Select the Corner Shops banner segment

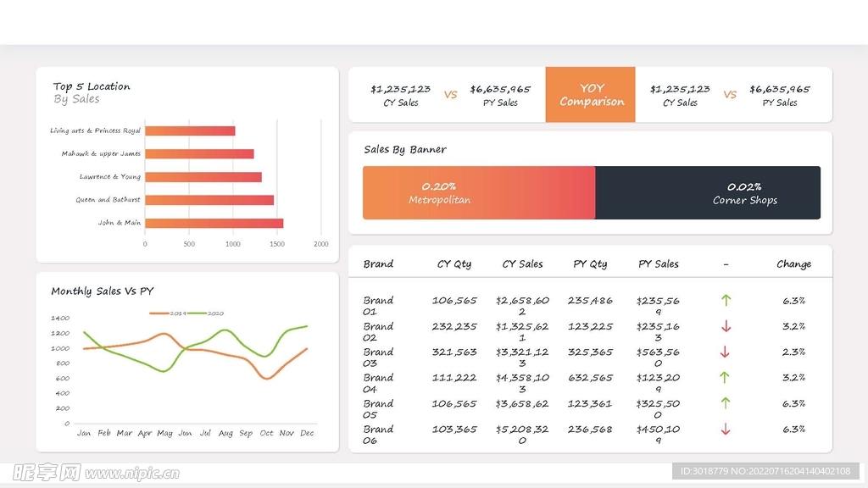pos(708,193)
